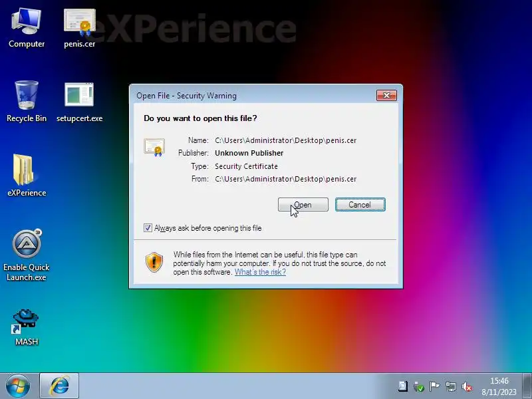
Task: Open the Action Center flag tray icon
Action: click(x=434, y=386)
